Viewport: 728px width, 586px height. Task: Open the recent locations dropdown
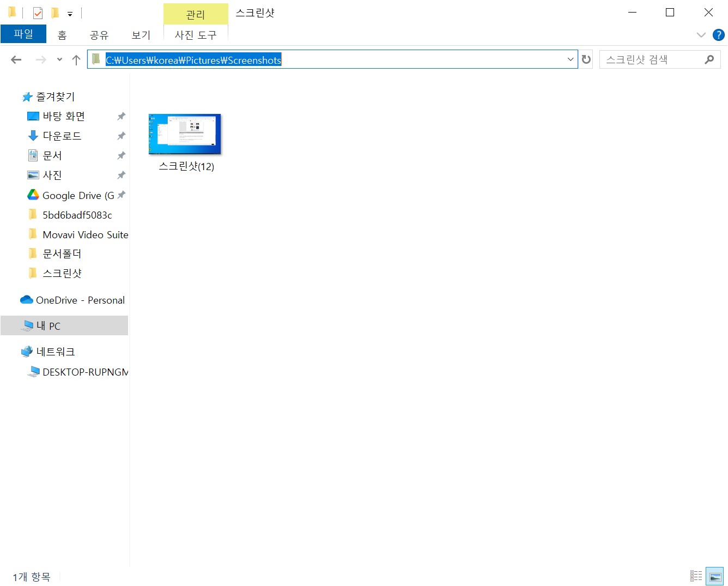(x=59, y=59)
